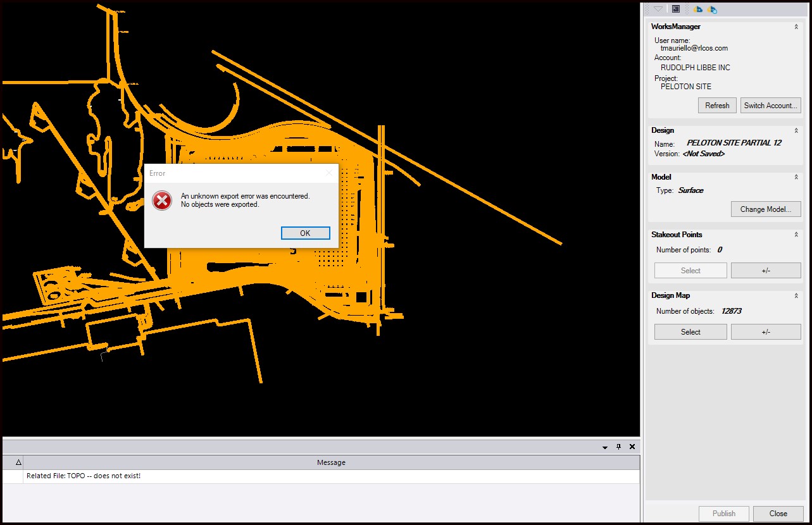The height and width of the screenshot is (525, 812).
Task: Open Switch Account dialog
Action: pyautogui.click(x=770, y=105)
